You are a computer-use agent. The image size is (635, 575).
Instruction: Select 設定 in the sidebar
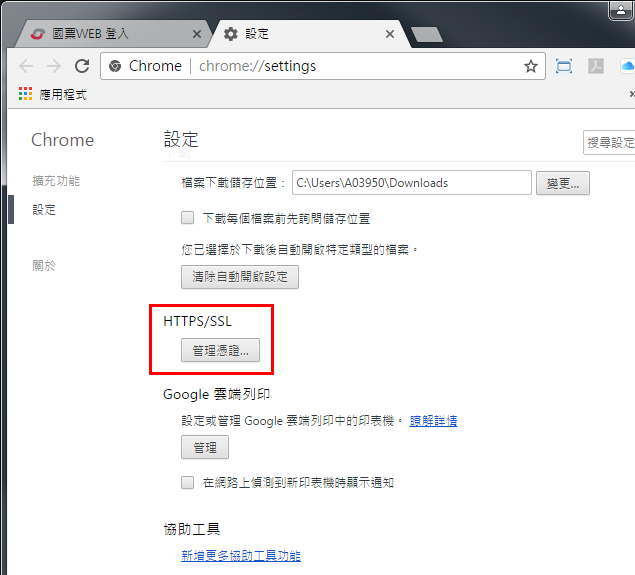(44, 210)
